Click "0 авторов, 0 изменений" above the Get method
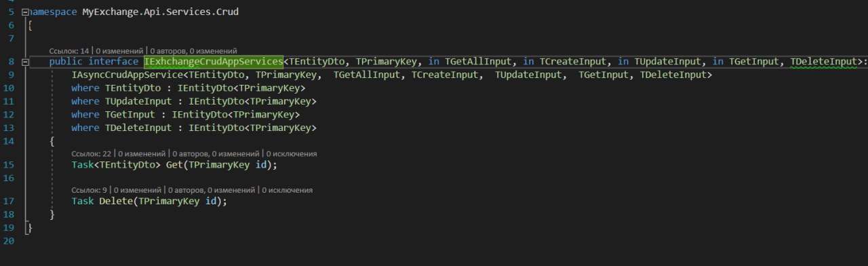Screen dimensions: 868x266 click(x=216, y=154)
